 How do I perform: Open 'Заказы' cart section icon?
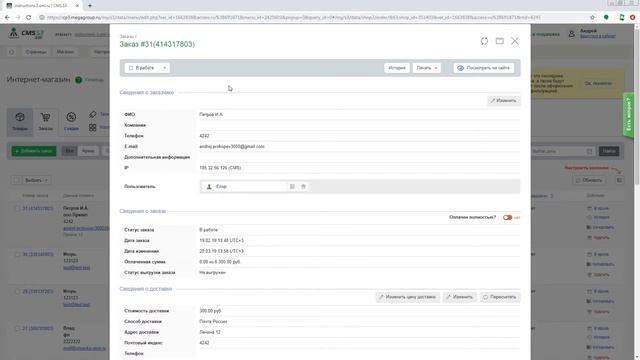45,121
